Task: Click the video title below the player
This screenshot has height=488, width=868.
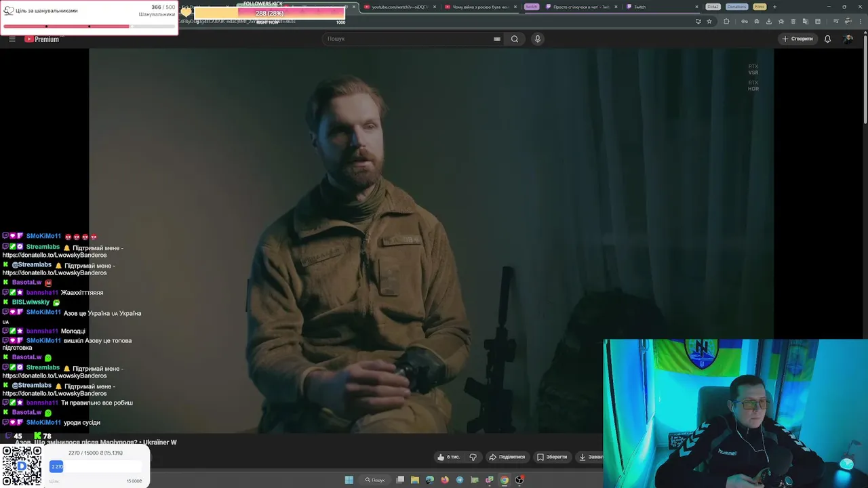Action: point(96,442)
